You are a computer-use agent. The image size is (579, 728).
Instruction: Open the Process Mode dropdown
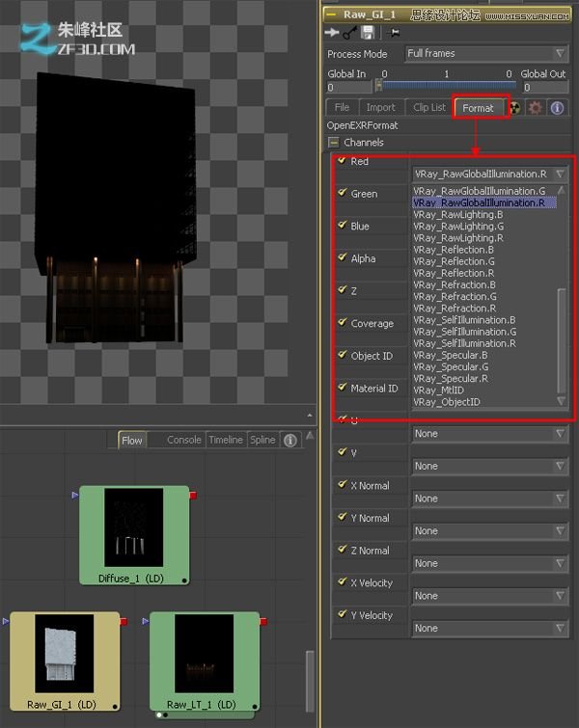486,53
